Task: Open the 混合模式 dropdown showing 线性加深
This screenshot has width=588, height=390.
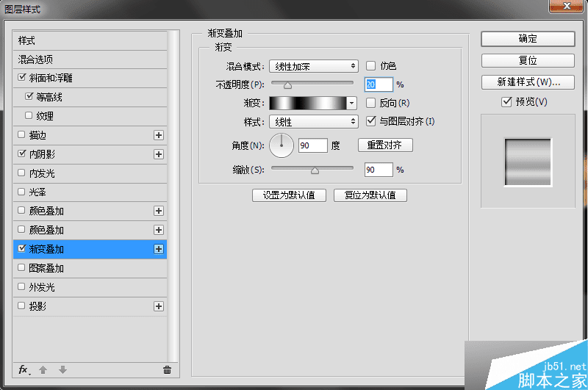Action: [314, 66]
